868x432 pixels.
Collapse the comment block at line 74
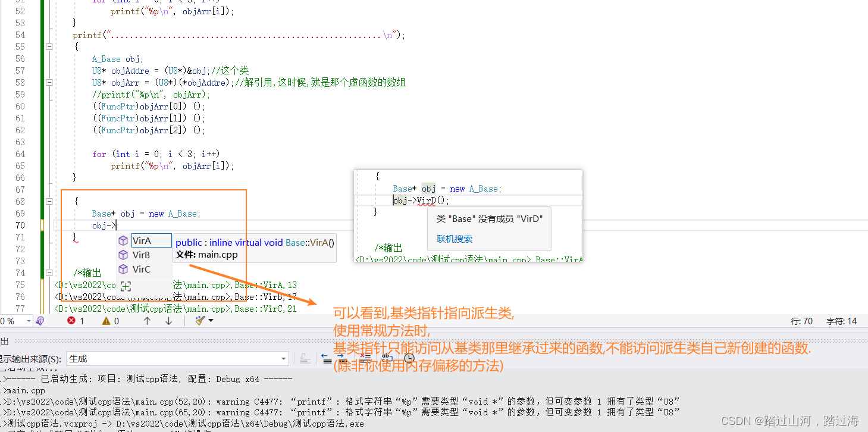pyautogui.click(x=49, y=273)
